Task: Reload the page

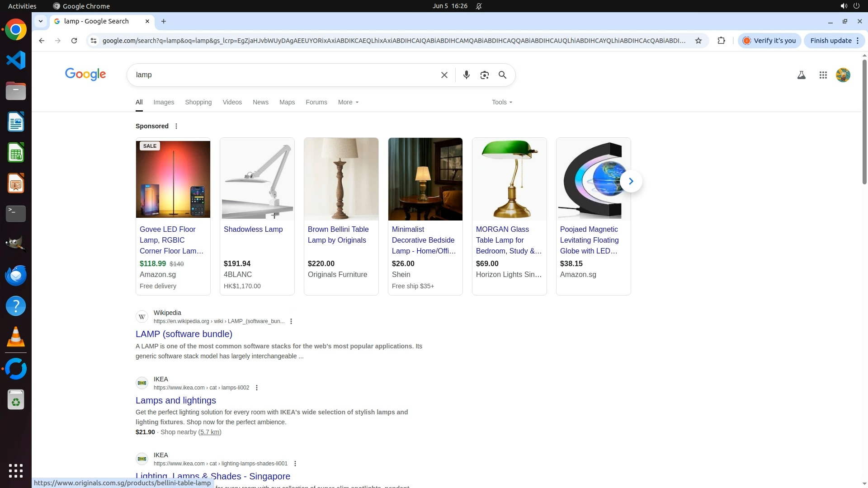Action: coord(74,41)
